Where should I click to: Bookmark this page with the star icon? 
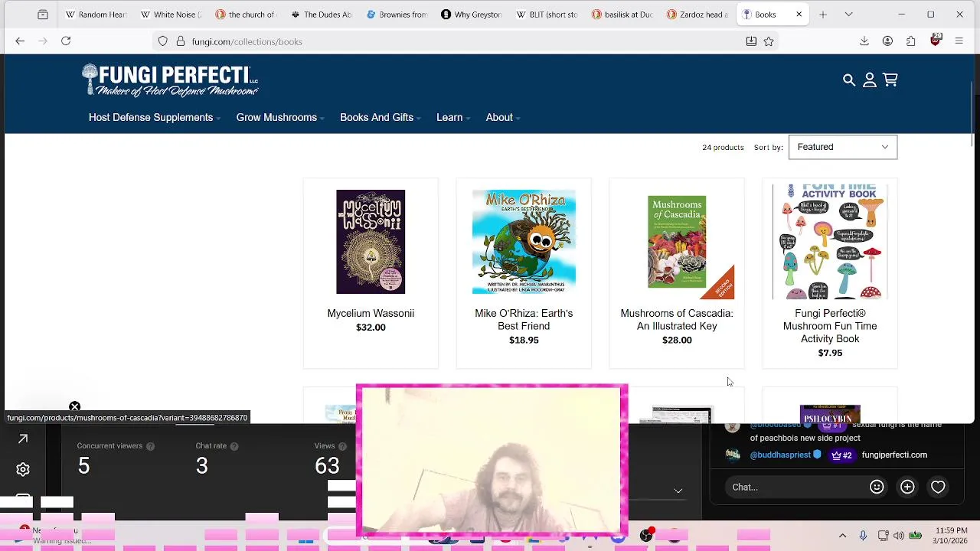(x=769, y=41)
